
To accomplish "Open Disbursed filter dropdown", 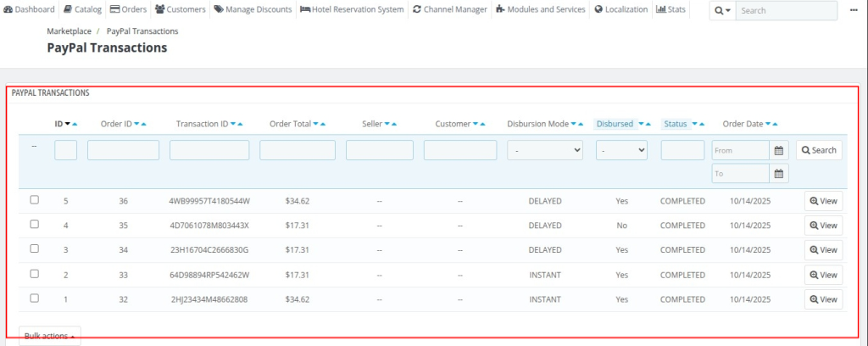I will (x=621, y=150).
